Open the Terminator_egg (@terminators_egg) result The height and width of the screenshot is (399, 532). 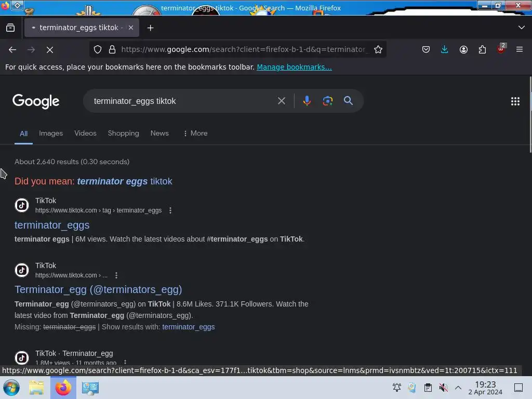click(x=98, y=289)
